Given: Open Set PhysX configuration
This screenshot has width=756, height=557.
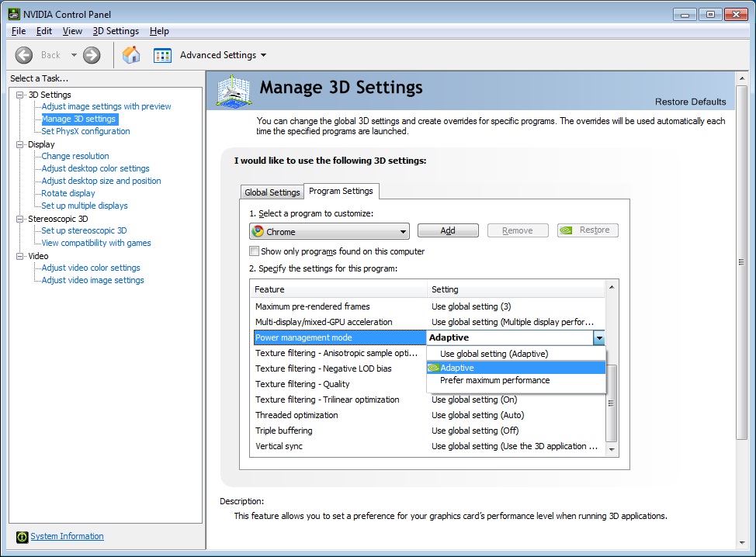Looking at the screenshot, I should [x=85, y=131].
